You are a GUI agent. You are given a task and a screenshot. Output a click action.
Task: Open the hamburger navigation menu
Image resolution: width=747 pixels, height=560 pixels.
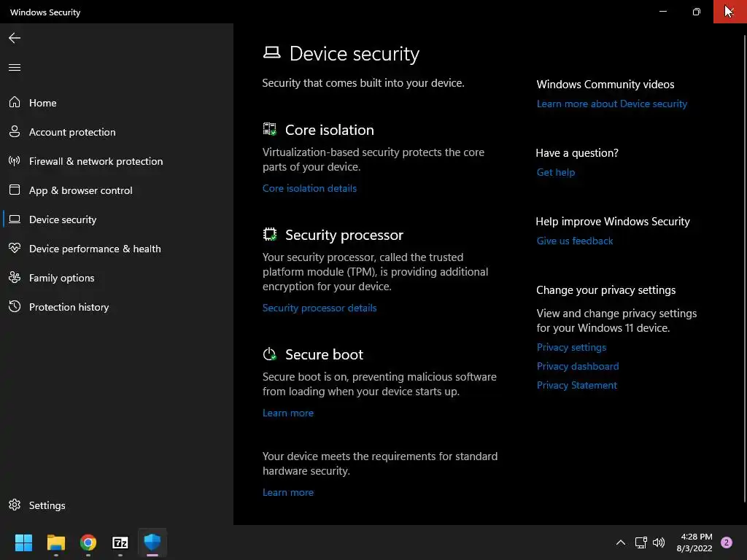coord(15,67)
